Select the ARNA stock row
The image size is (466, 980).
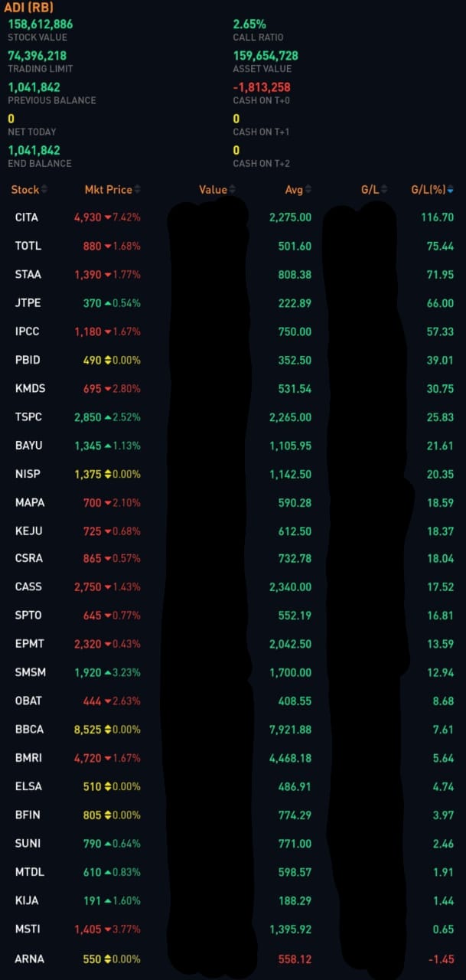tap(28, 959)
